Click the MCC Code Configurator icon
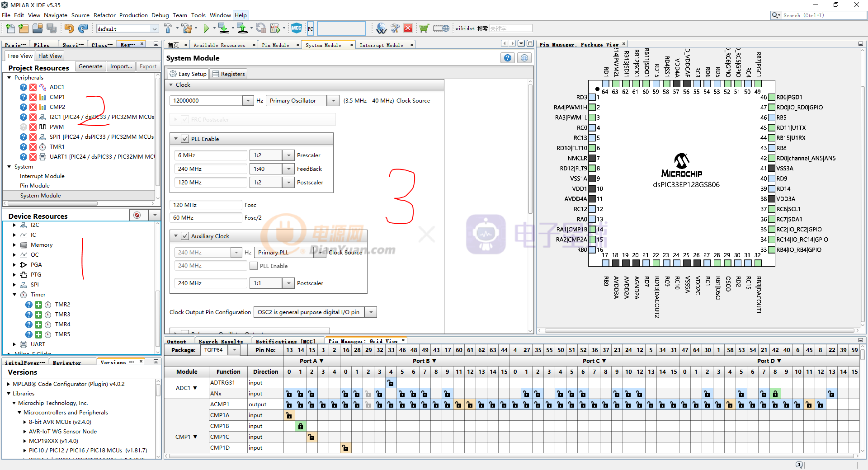 coord(297,28)
